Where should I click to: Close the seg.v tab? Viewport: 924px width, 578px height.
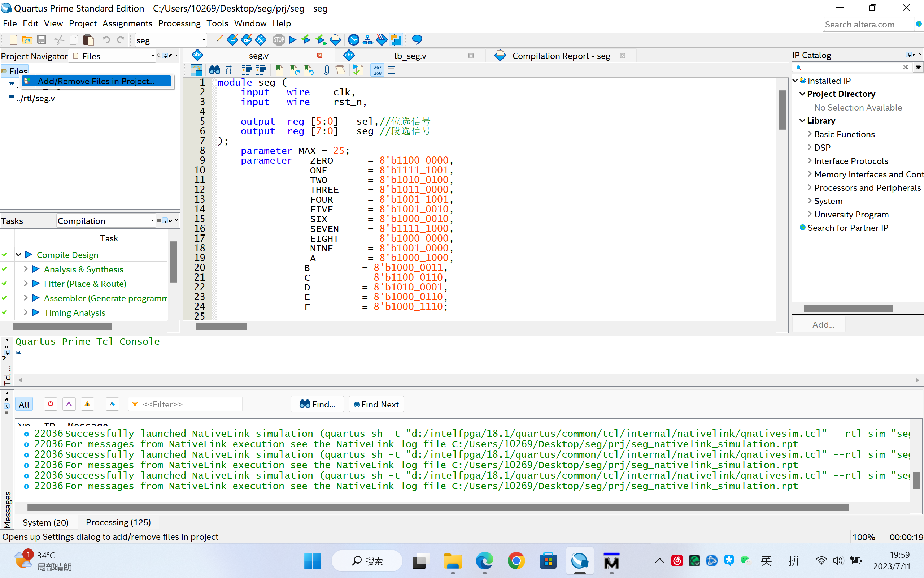tap(319, 55)
